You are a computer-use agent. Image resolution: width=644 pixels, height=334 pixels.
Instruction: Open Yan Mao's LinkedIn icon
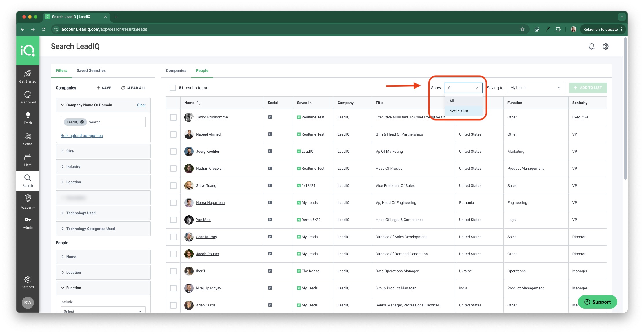coord(270,220)
